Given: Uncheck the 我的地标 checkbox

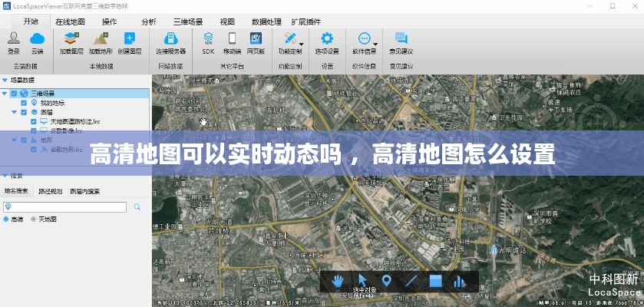Looking at the screenshot, I should (x=24, y=103).
